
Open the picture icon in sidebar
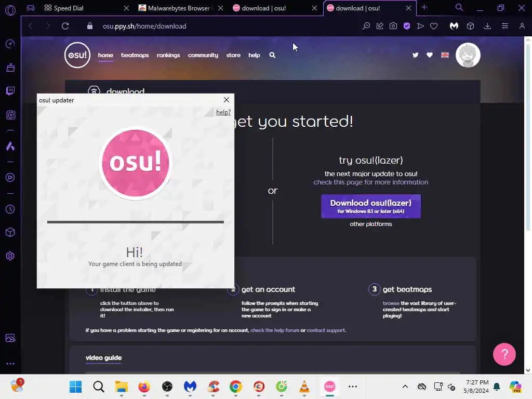(x=10, y=338)
